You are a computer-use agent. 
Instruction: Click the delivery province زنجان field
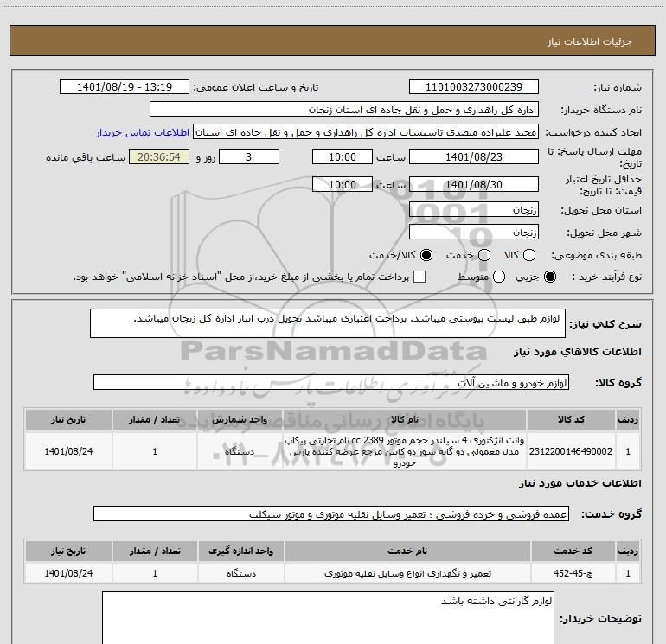474,209
